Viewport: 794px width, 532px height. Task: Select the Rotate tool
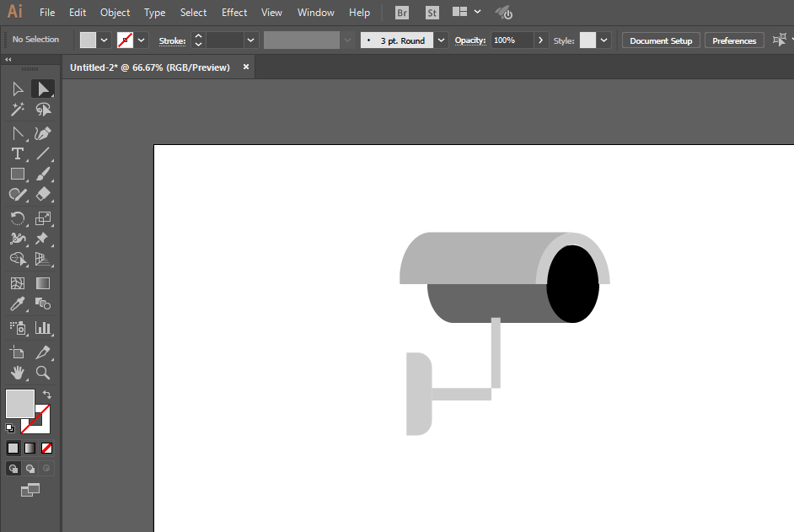point(18,218)
